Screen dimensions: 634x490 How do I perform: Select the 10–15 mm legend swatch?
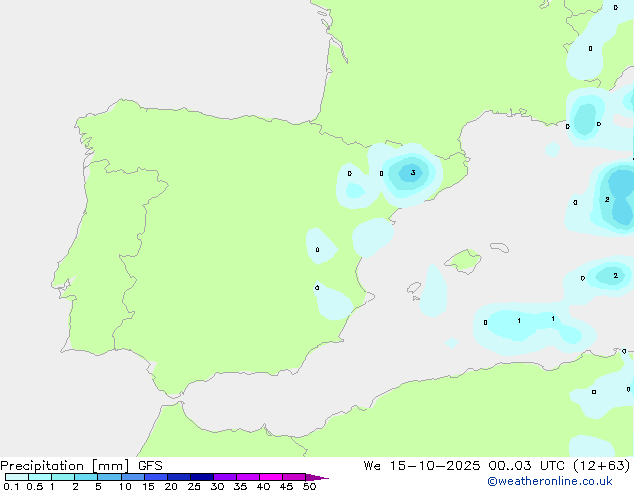[x=133, y=477]
